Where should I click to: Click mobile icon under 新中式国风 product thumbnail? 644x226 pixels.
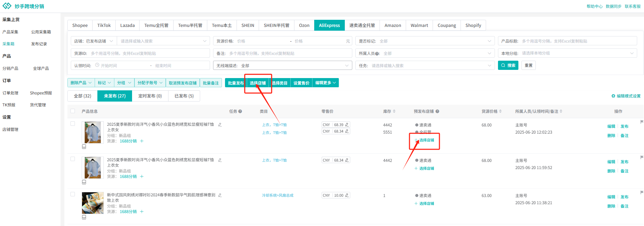click(x=84, y=217)
